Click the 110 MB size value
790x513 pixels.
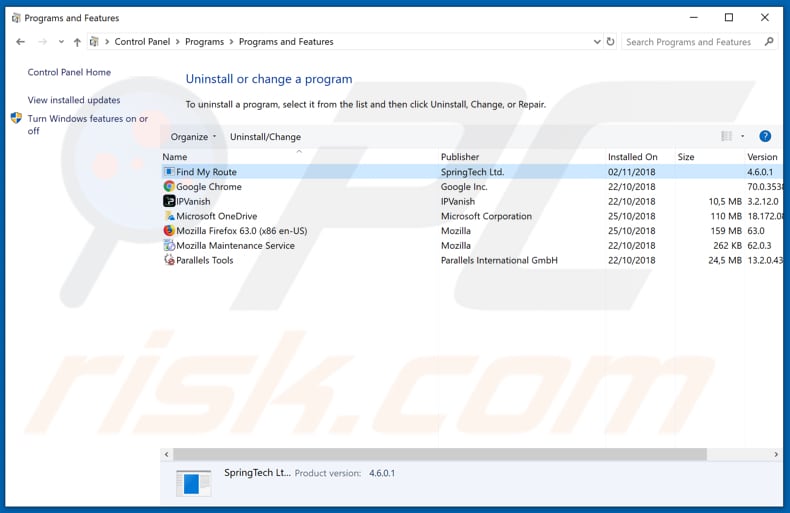pyautogui.click(x=726, y=216)
